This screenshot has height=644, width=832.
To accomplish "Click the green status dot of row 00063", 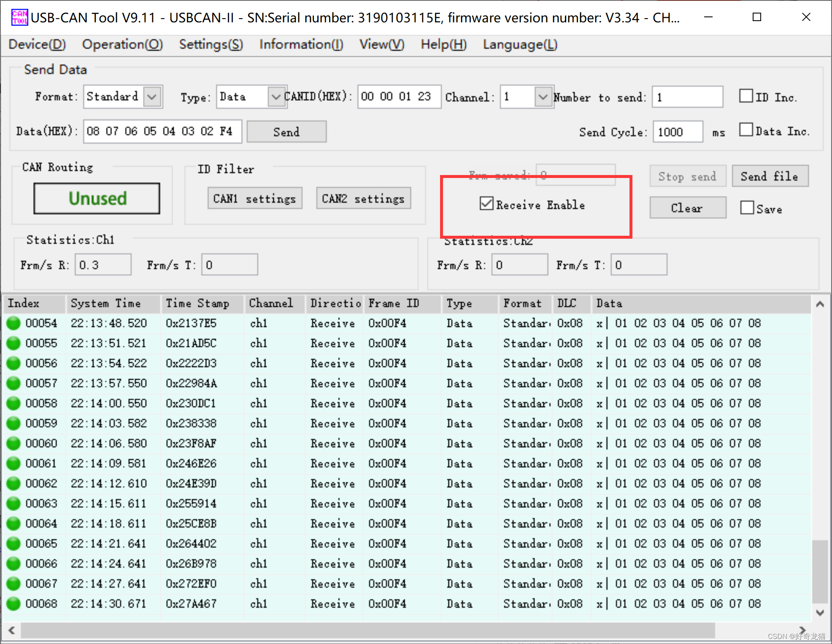I will 14,504.
